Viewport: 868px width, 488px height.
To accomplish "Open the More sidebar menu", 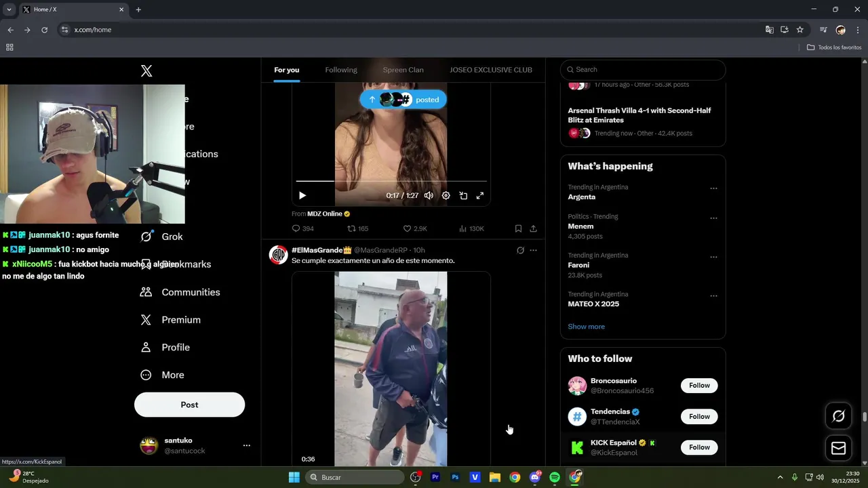I will tap(162, 375).
